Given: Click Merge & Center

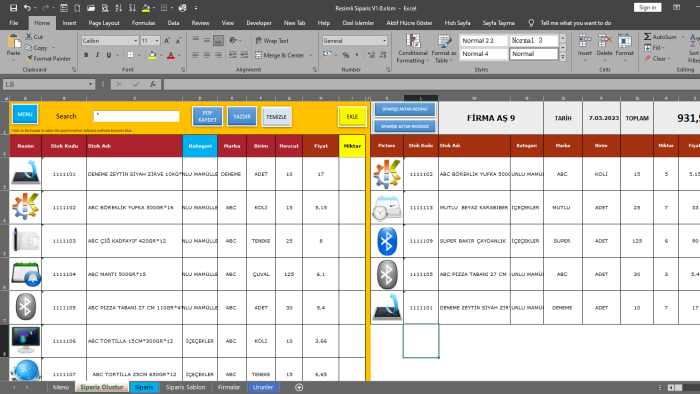Looking at the screenshot, I should [x=279, y=55].
